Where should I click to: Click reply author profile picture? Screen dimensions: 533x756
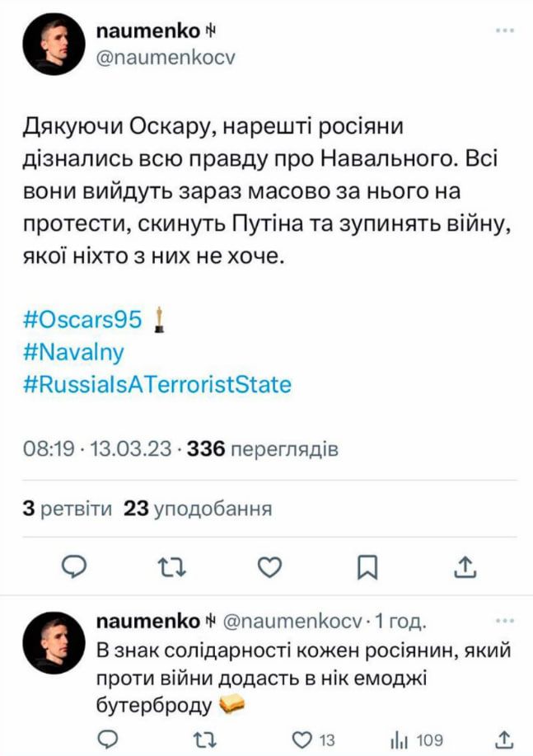(x=54, y=644)
